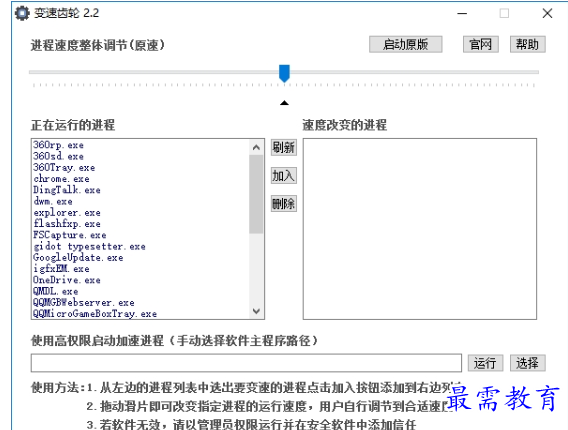
Task: Select QQMicroGameBoxTray.exe in the process list
Action: 95,314
